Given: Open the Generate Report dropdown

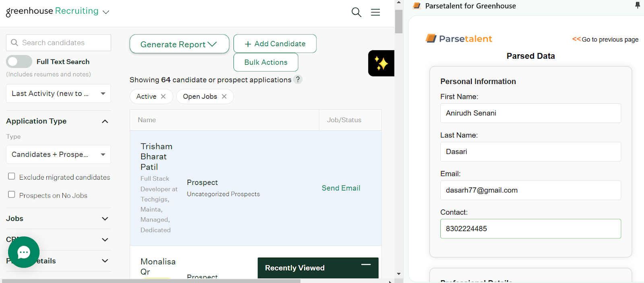Looking at the screenshot, I should click(179, 44).
